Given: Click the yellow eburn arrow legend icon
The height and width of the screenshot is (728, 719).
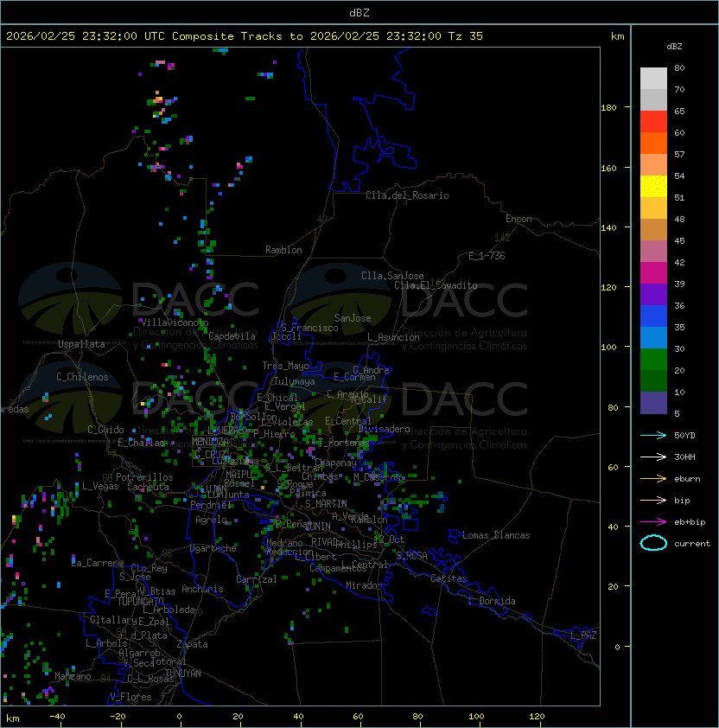Looking at the screenshot, I should (x=653, y=479).
